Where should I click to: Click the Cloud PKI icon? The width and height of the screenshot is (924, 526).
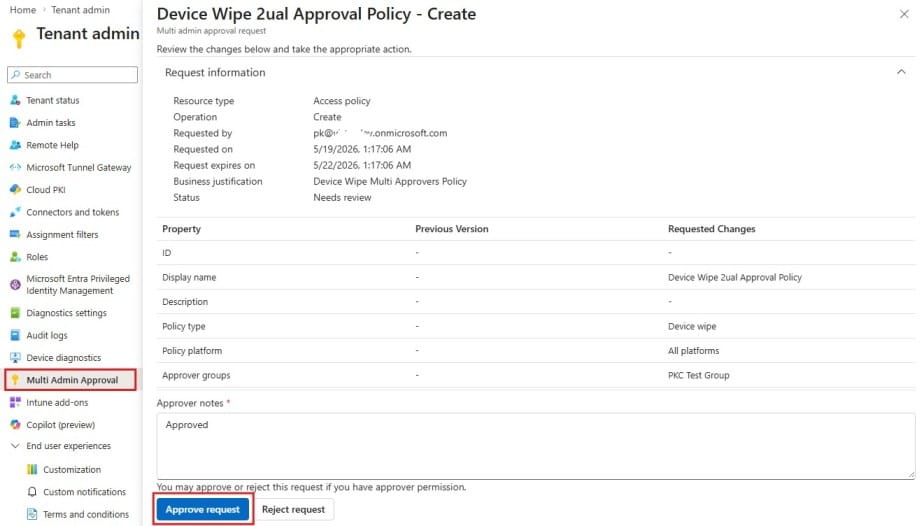point(15,190)
